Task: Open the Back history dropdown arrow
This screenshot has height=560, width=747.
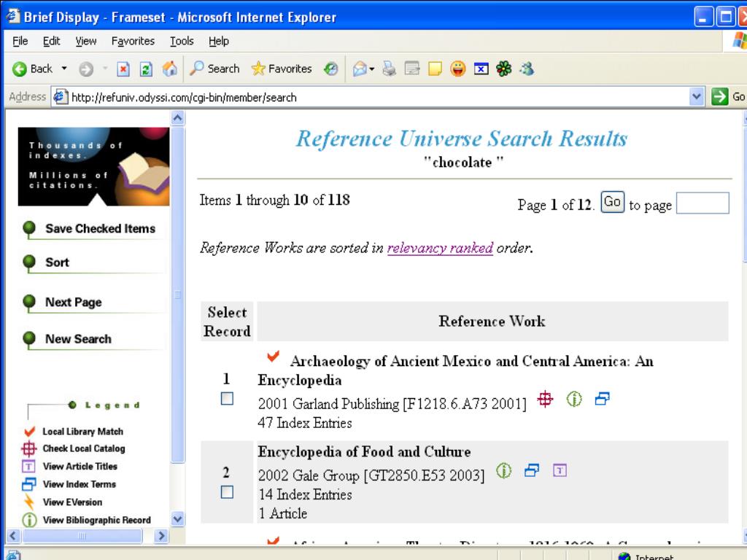Action: [x=64, y=69]
